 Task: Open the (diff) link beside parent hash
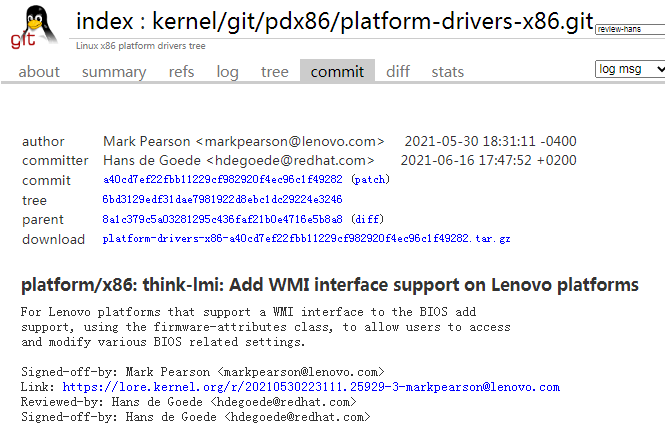(367, 219)
